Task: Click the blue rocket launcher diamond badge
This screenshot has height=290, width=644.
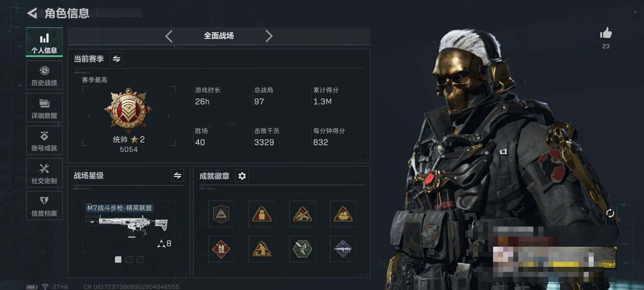Action: pos(343,249)
